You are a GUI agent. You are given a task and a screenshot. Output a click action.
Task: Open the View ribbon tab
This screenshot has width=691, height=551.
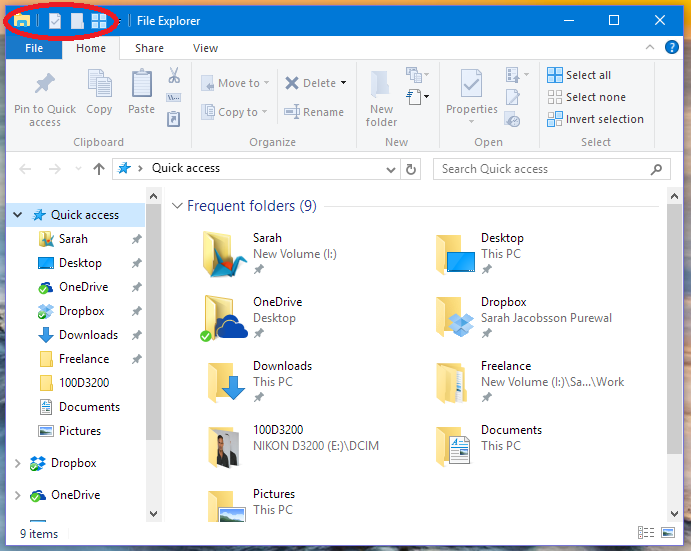tap(205, 48)
